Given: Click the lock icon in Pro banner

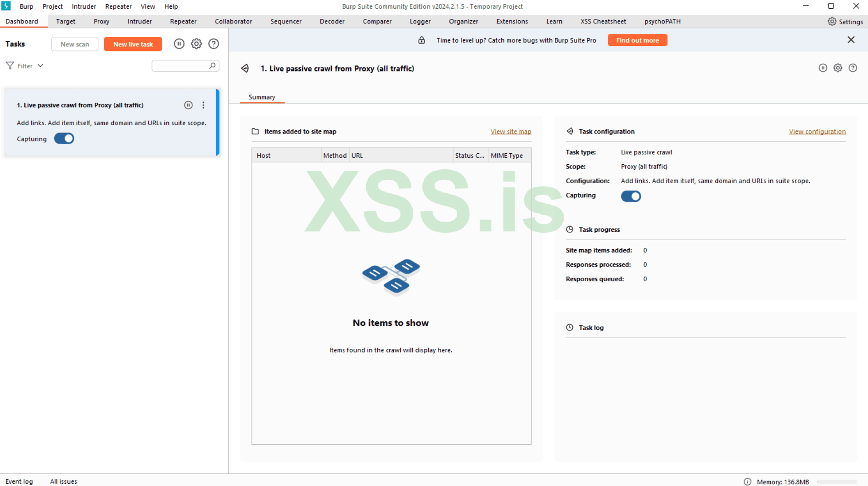Looking at the screenshot, I should tap(421, 40).
